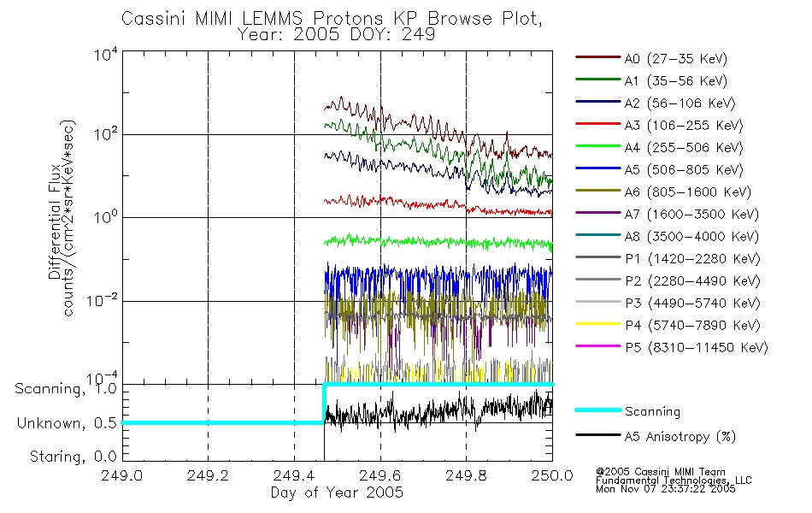Click the P3 (4490-5740 KeV) legend label
The height and width of the screenshot is (513, 812).
(692, 304)
